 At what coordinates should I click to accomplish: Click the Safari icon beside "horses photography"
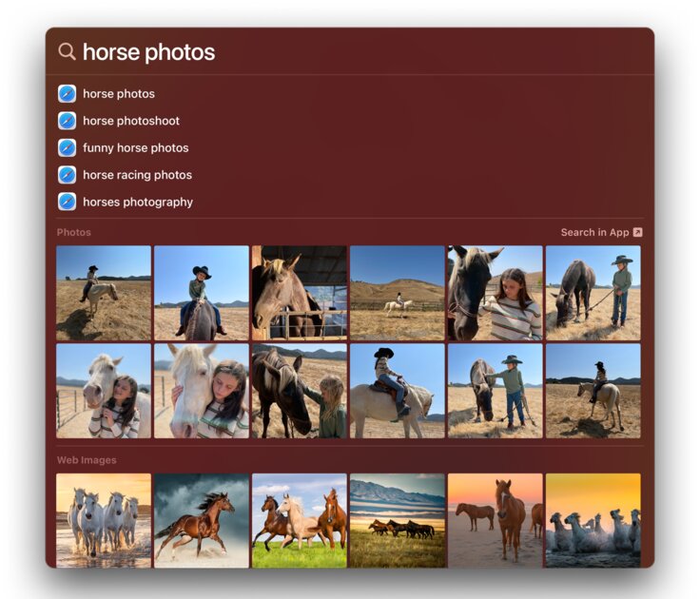point(67,202)
